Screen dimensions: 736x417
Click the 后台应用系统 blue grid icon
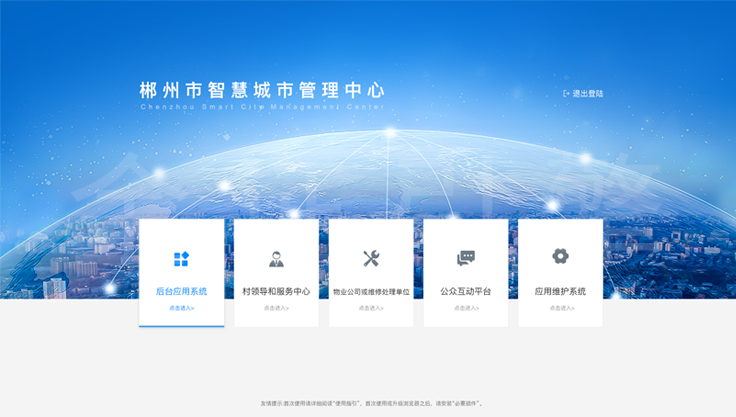pyautogui.click(x=181, y=259)
